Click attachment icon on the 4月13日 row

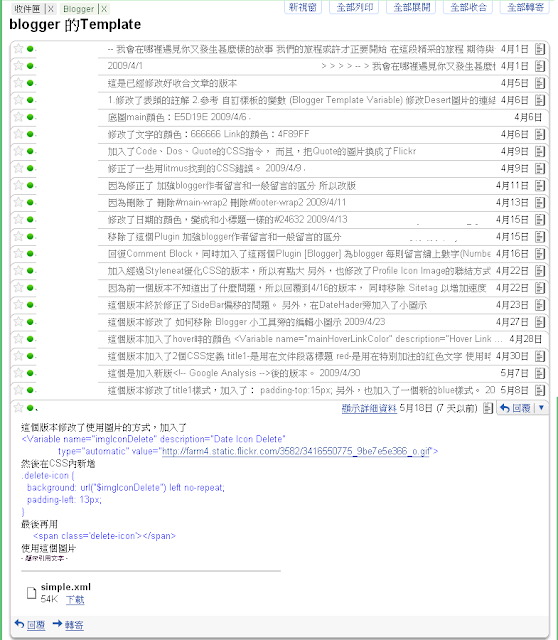coord(540,202)
